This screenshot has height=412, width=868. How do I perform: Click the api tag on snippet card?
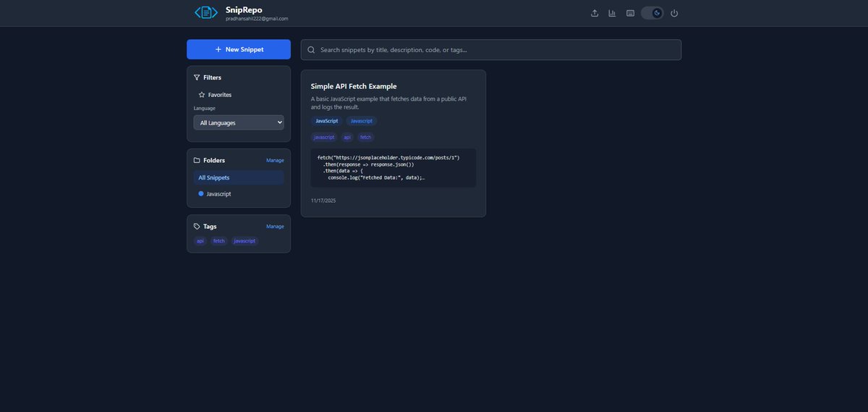point(347,137)
